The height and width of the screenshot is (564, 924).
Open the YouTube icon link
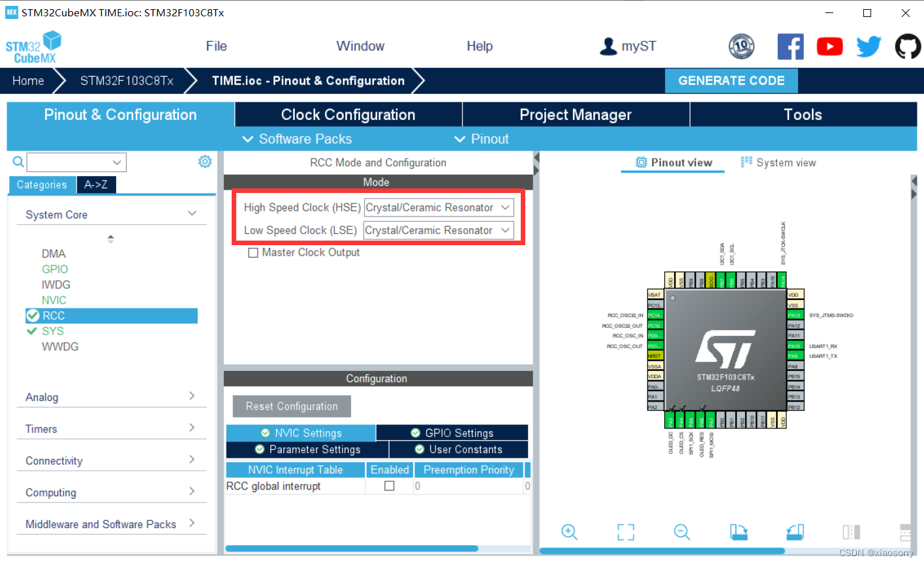(829, 46)
